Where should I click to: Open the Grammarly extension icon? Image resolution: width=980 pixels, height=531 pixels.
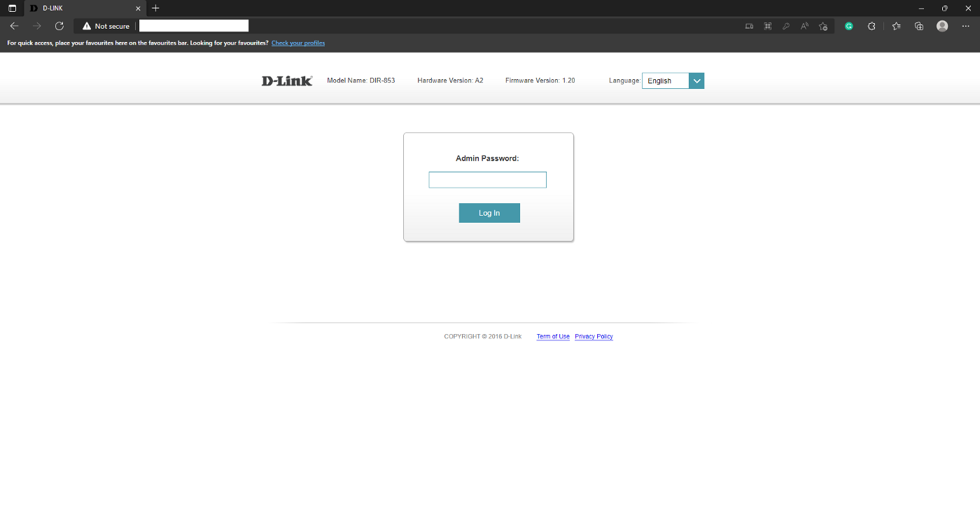pyautogui.click(x=848, y=26)
